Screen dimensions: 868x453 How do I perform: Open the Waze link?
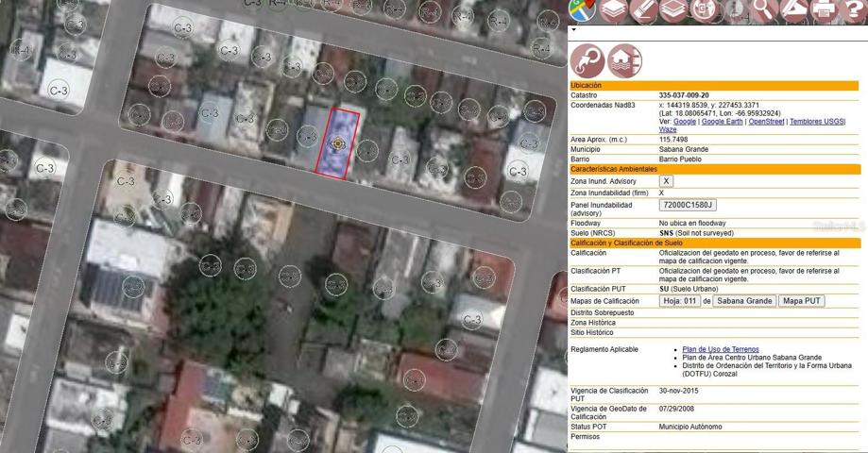[x=668, y=129]
